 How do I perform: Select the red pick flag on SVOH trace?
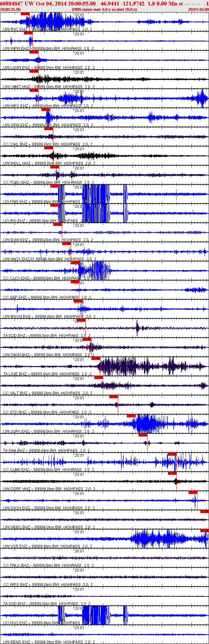[193, 492]
